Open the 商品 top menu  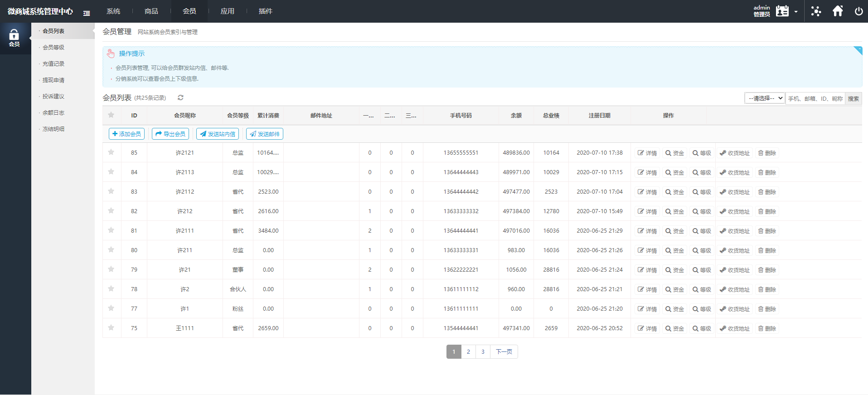(151, 11)
